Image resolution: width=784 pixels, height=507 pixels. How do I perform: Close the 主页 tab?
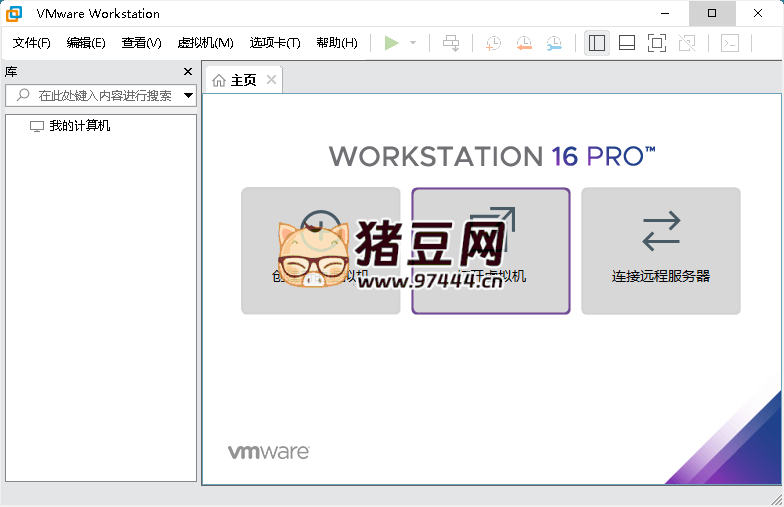coord(271,80)
